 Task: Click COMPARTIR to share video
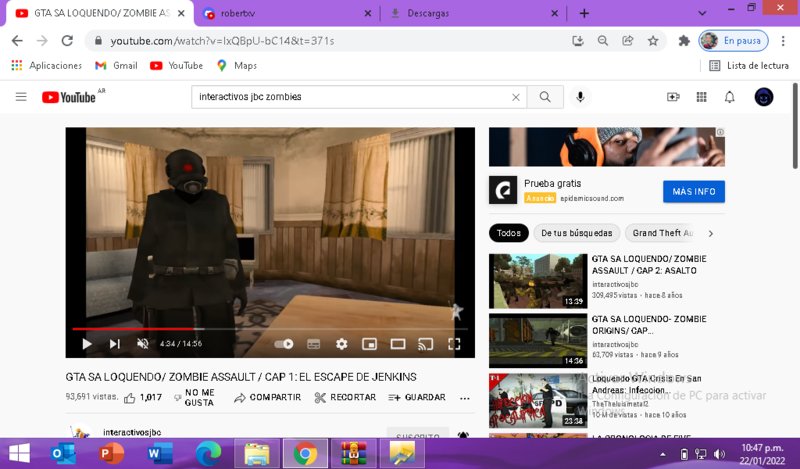tap(267, 398)
